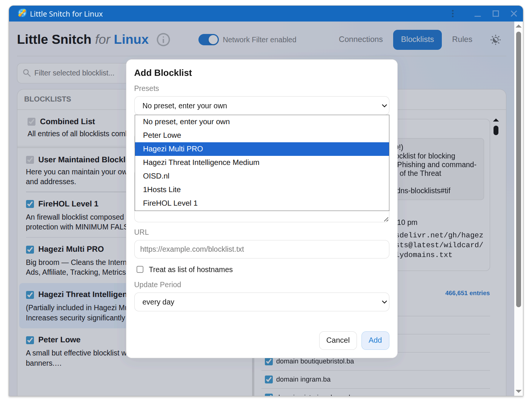This screenshot has height=414, width=532.
Task: Click the up arrow of the details panel scrollbar
Action: [x=496, y=120]
